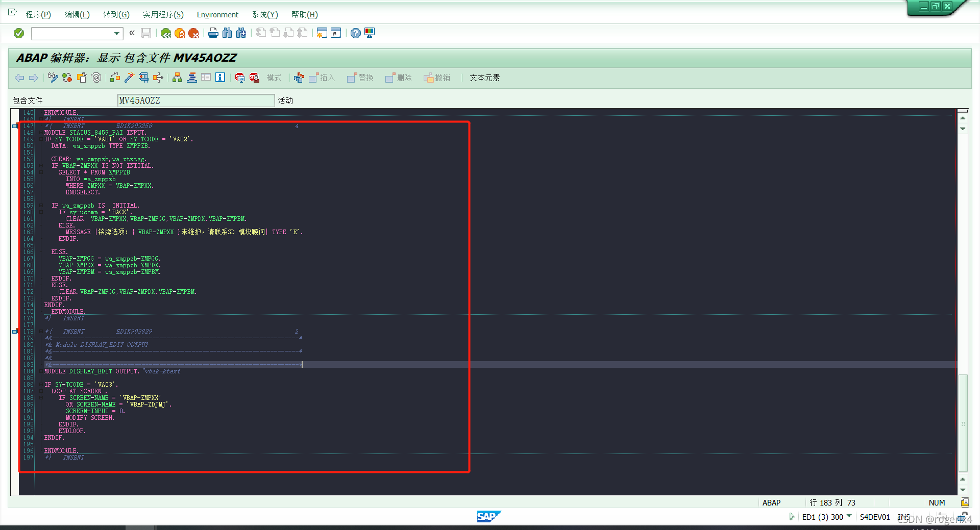
Task: Click the 替换 button
Action: (360, 78)
